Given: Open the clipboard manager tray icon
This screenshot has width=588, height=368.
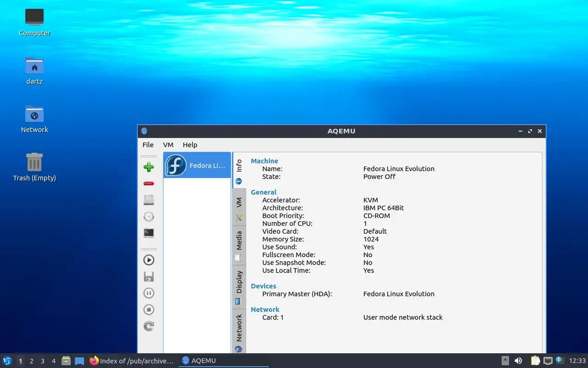Looking at the screenshot, I should (x=535, y=361).
